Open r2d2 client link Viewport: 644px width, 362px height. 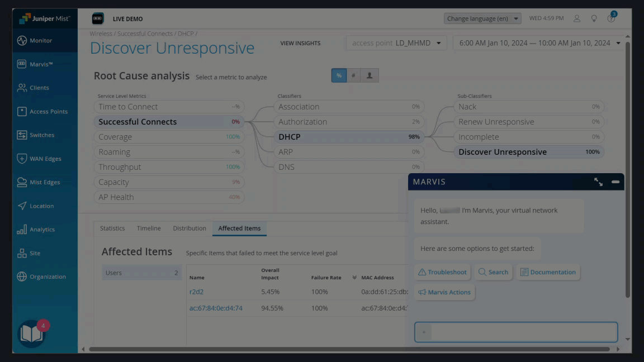[x=196, y=292]
